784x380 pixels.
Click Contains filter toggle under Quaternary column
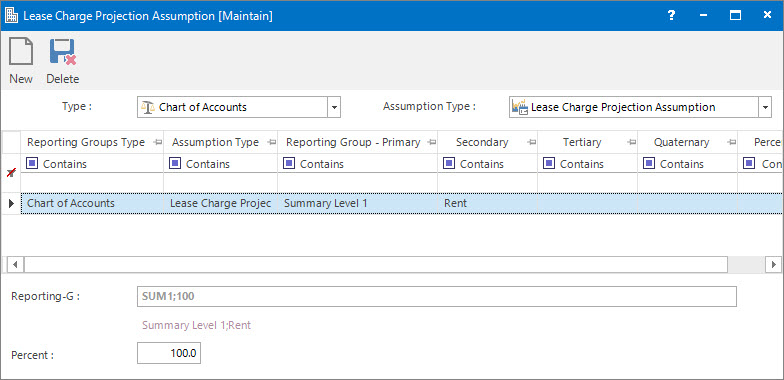pyautogui.click(x=648, y=164)
